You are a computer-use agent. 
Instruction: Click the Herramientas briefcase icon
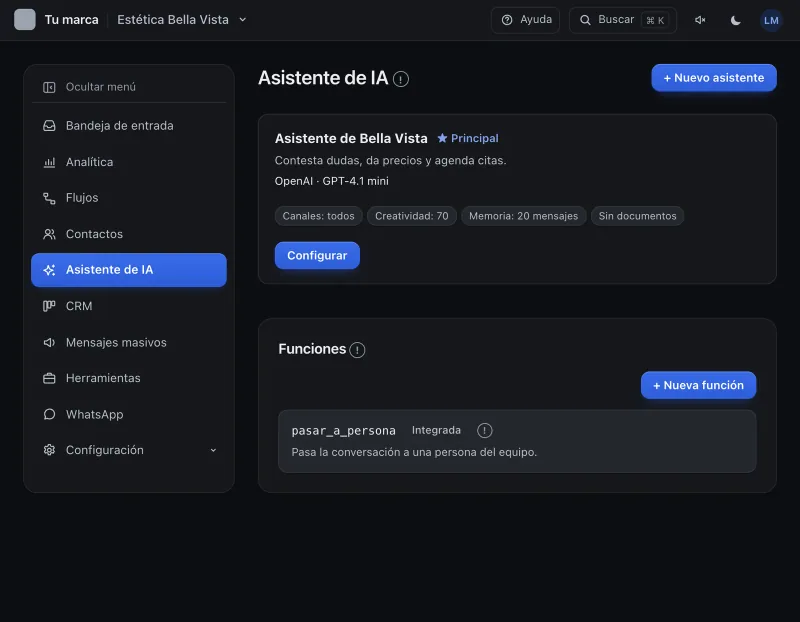point(49,379)
